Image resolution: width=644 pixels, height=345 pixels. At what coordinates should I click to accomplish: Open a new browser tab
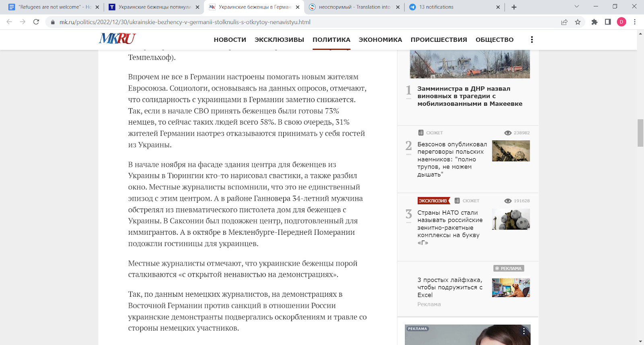pos(514,7)
